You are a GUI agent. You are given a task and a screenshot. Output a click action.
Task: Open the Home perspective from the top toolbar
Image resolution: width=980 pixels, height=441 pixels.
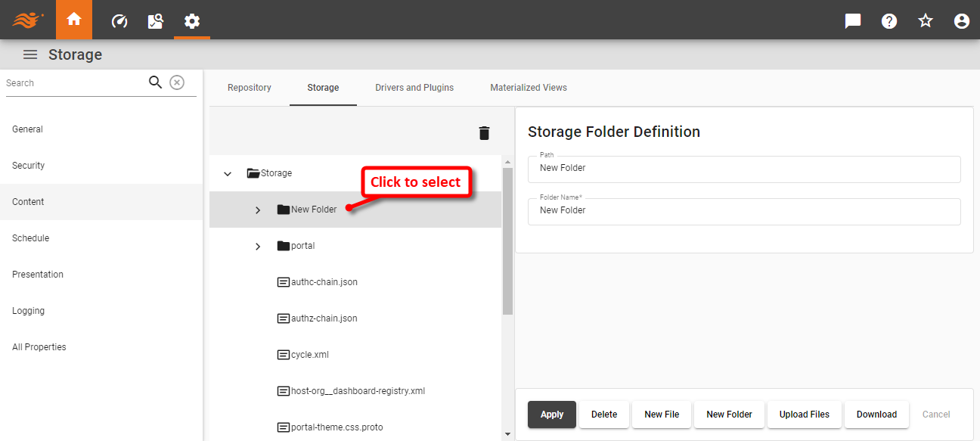click(x=73, y=20)
